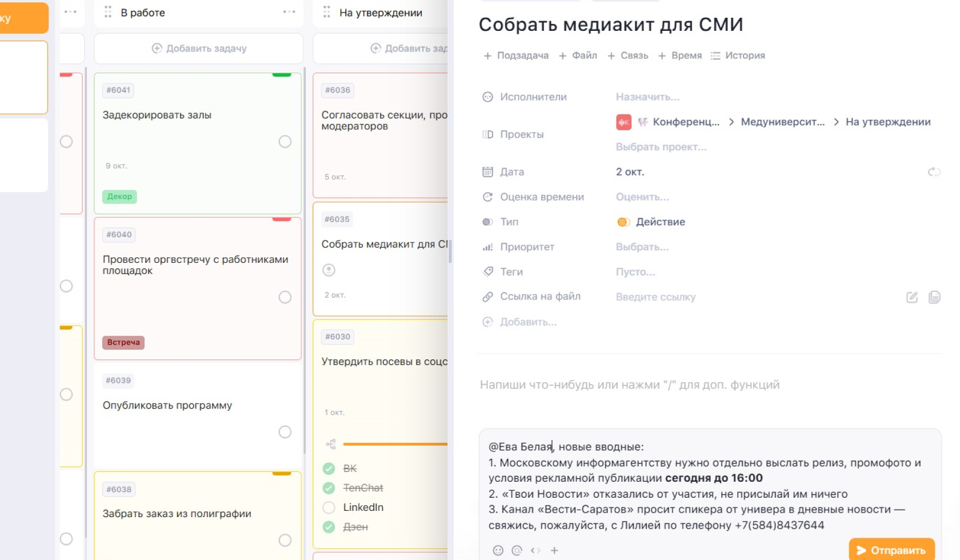Screen dimensions: 960x560
Task: Mark task Задекорировать залы as done
Action: [x=285, y=142]
